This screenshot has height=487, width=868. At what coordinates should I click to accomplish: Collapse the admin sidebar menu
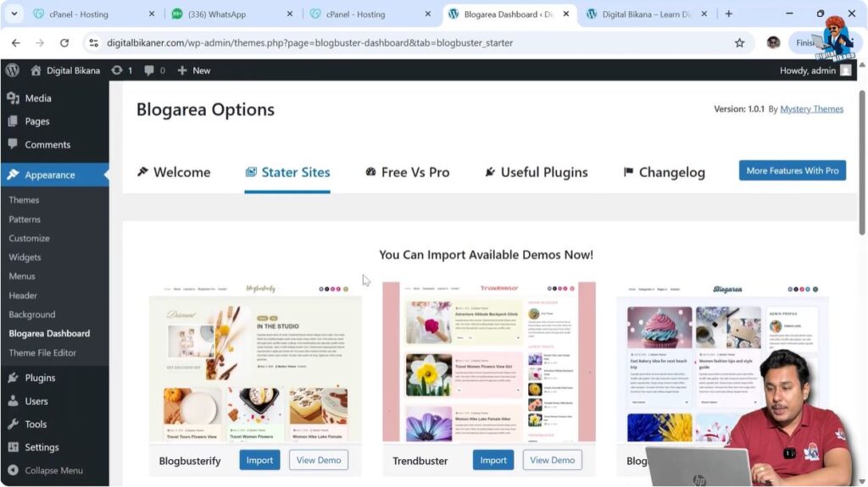[x=46, y=470]
